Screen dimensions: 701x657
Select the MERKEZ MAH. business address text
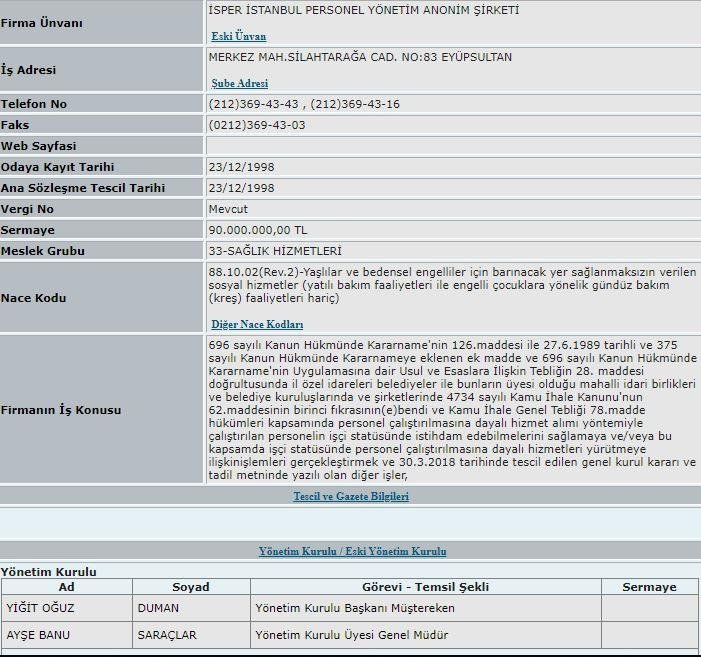click(359, 57)
